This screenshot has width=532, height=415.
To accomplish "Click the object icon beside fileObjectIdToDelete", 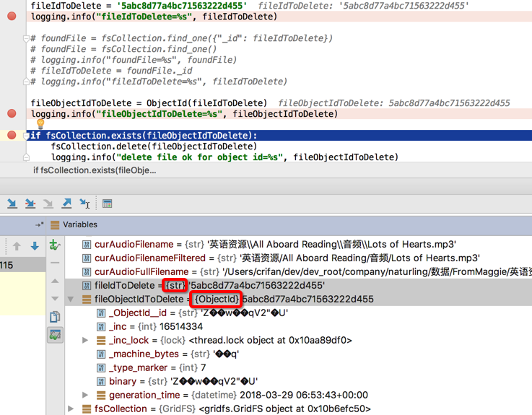I will click(x=87, y=300).
